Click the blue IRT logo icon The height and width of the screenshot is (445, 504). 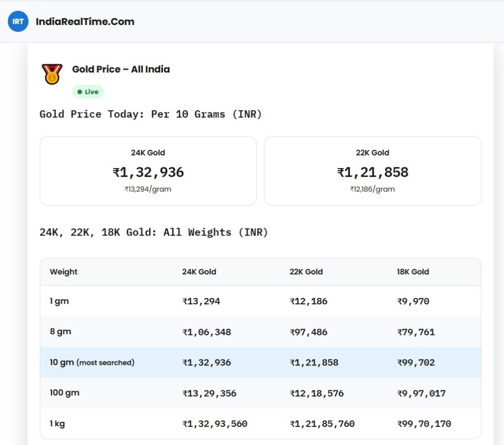(18, 21)
